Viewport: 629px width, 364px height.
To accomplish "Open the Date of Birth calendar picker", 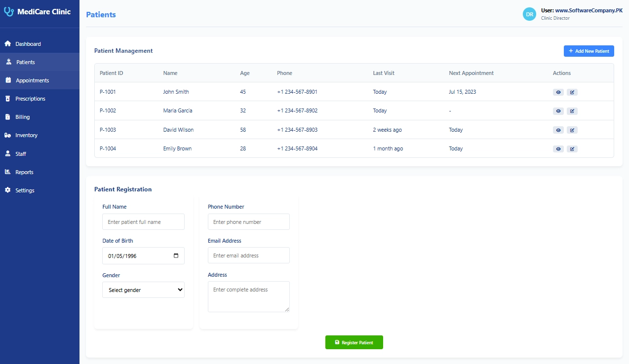I will [176, 255].
